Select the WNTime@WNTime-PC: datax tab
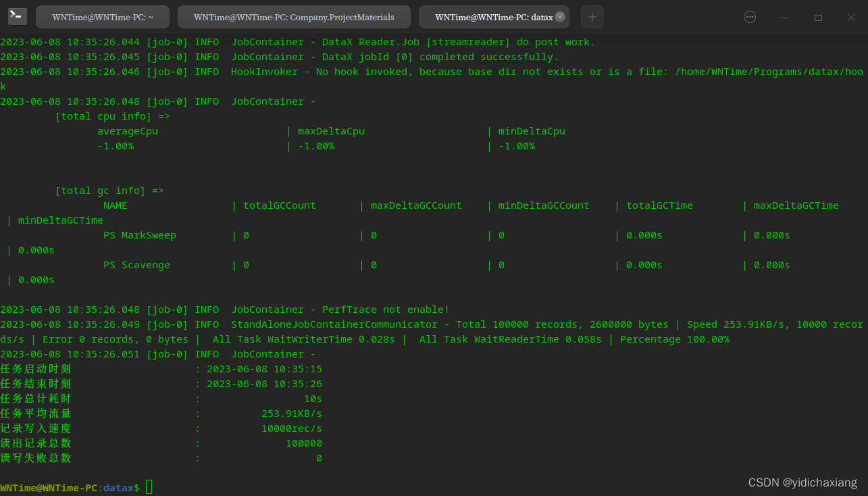The height and width of the screenshot is (496, 868). tap(494, 17)
